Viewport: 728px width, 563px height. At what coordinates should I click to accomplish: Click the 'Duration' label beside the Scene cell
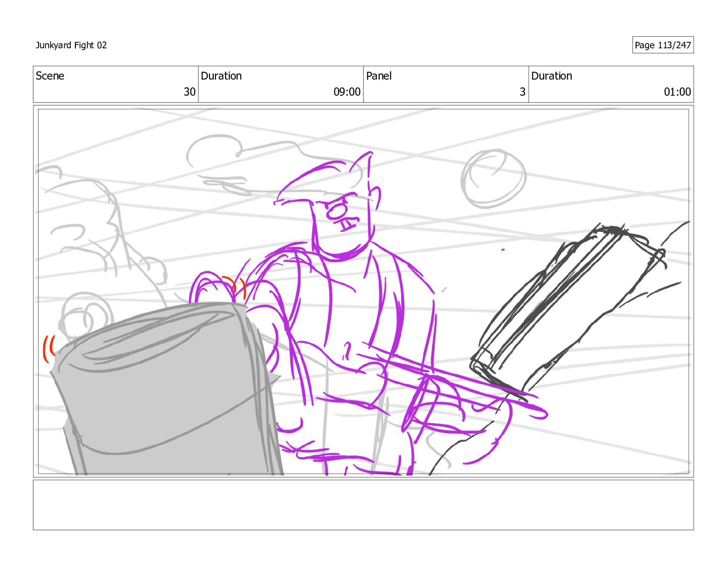click(221, 76)
